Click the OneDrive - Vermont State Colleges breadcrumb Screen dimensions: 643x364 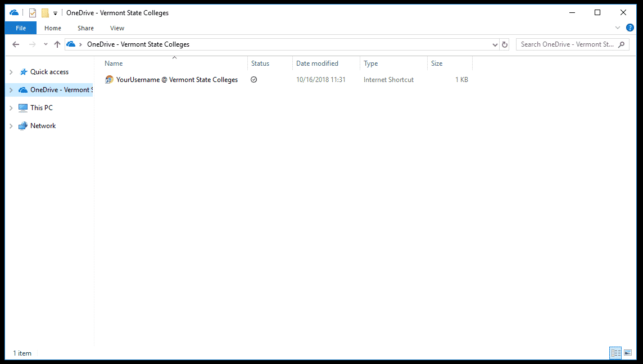[x=138, y=44]
